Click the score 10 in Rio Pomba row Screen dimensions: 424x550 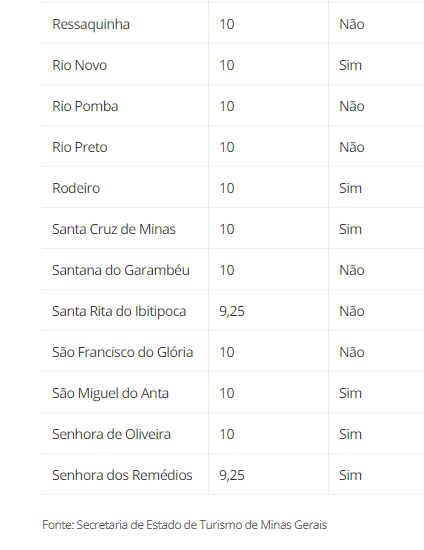coord(227,106)
